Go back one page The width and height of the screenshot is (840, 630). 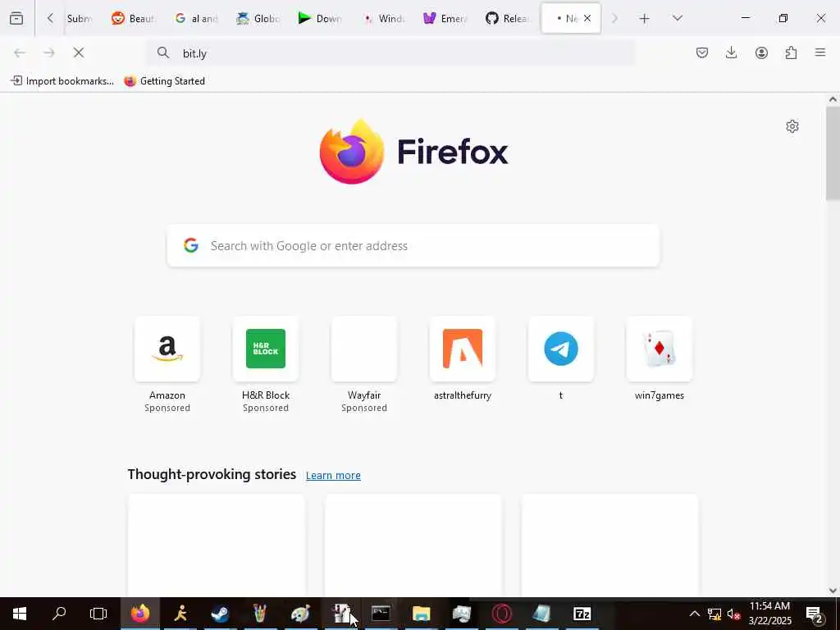coord(20,52)
